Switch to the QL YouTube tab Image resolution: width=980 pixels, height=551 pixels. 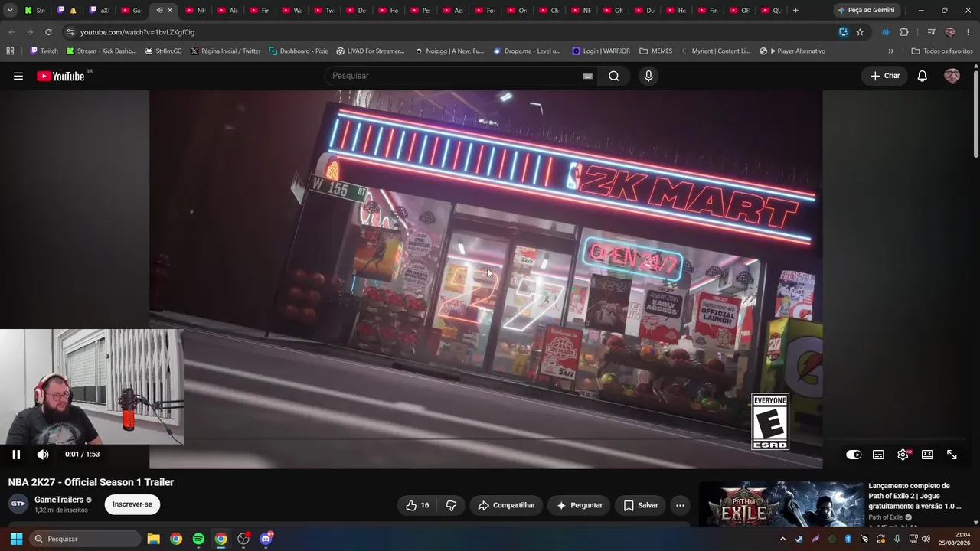pyautogui.click(x=771, y=10)
